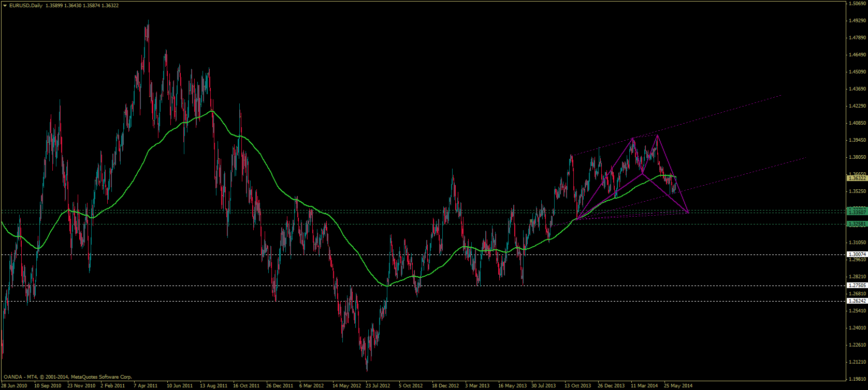868x390 pixels.
Task: Click the green 1.32581 level tag
Action: coord(857,224)
